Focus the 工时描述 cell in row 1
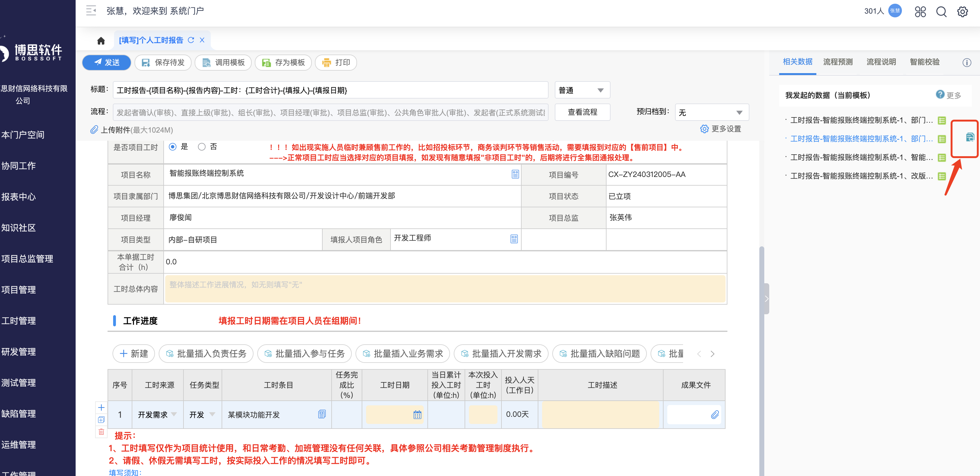 (x=600, y=414)
